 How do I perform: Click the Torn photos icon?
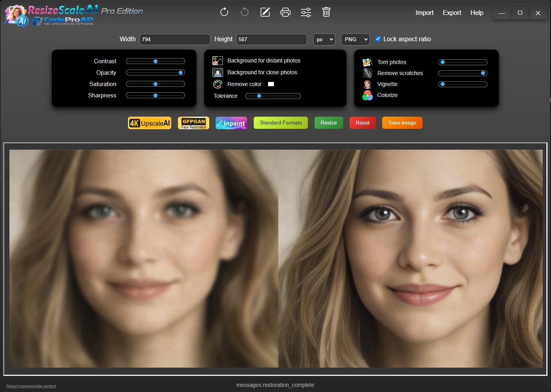click(x=367, y=62)
